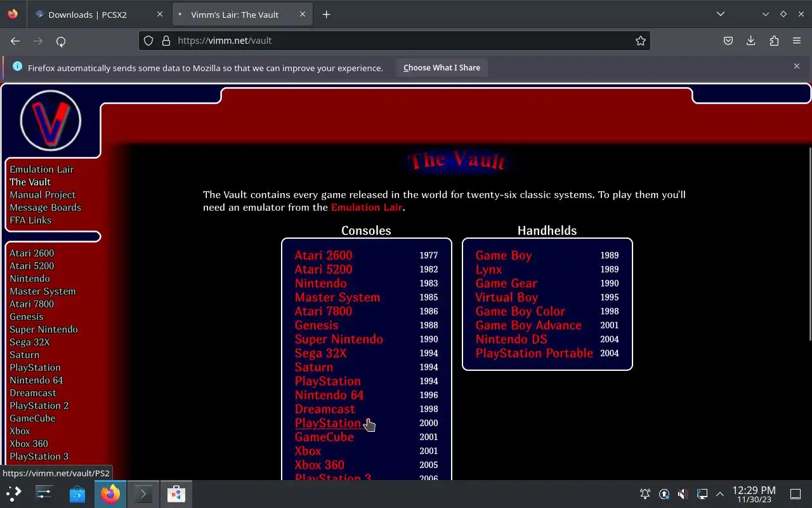The width and height of the screenshot is (812, 508).
Task: Open Xbox 360 in Consoles box
Action: pos(320,465)
